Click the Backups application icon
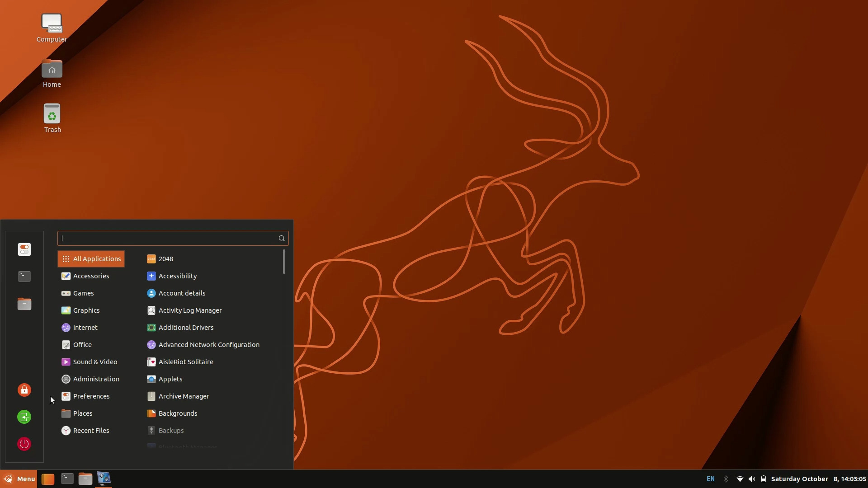The height and width of the screenshot is (488, 868). click(151, 430)
